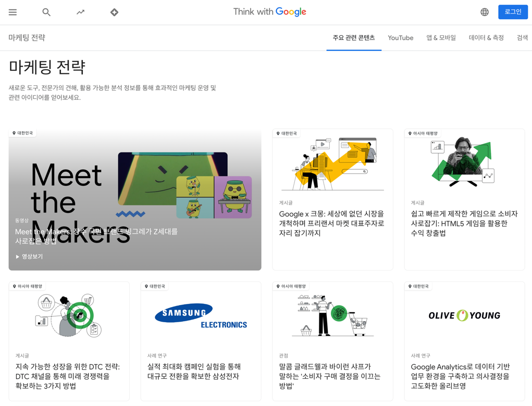The image size is (532, 406).
Task: Open the HTML5 게임 수익 창출법 article
Action: (464, 223)
